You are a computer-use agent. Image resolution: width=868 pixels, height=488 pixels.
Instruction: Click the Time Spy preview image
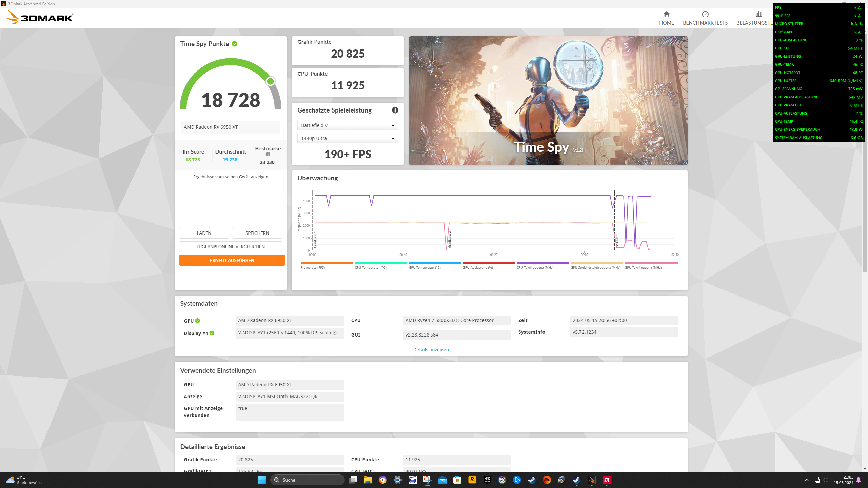click(548, 101)
